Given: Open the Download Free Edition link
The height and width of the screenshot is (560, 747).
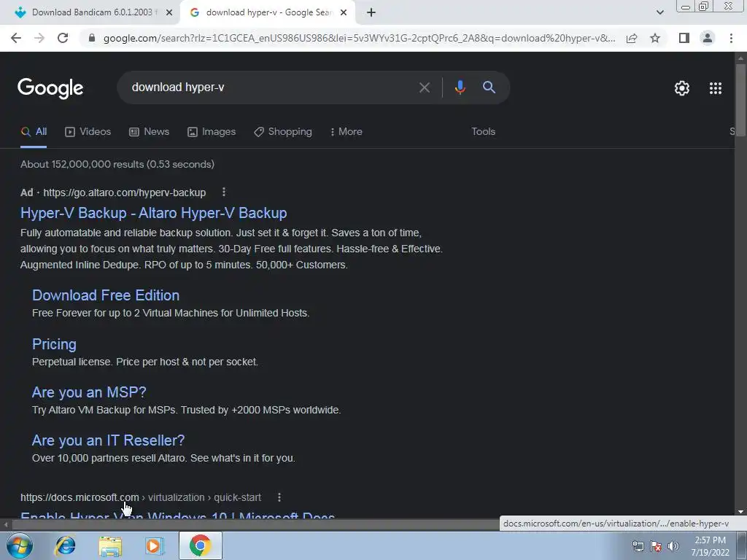Looking at the screenshot, I should click(106, 295).
